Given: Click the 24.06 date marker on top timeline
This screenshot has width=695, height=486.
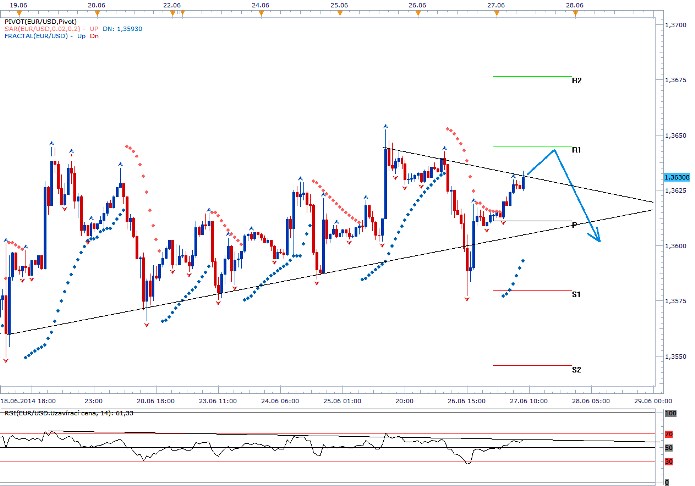Looking at the screenshot, I should 260,5.
